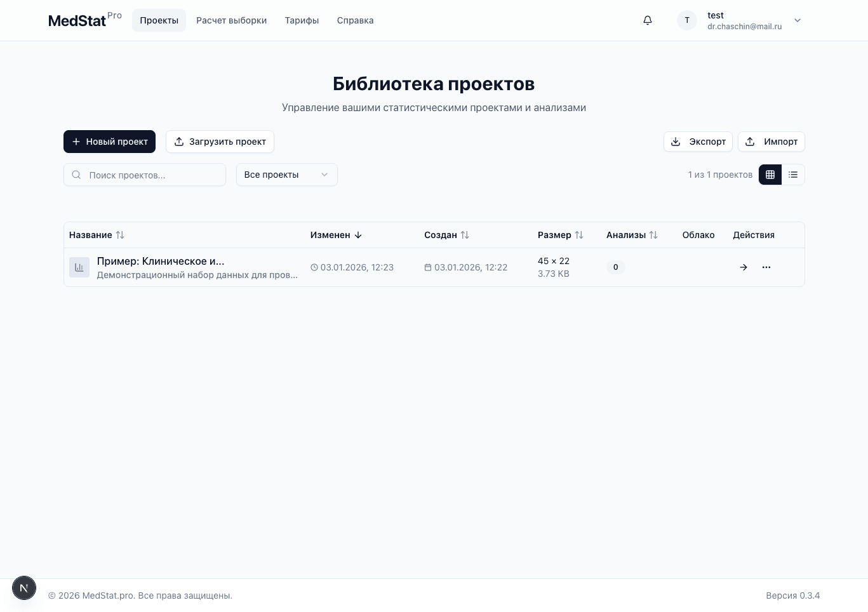This screenshot has height=612, width=868.
Task: Click the Версия 0.3.4 text in footer
Action: [793, 595]
